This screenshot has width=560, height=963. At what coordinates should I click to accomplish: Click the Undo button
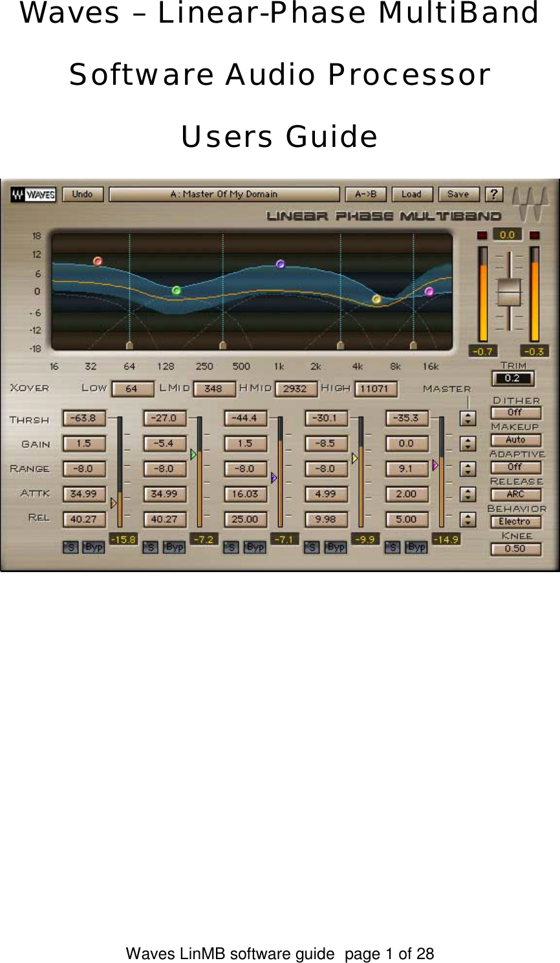tap(83, 194)
